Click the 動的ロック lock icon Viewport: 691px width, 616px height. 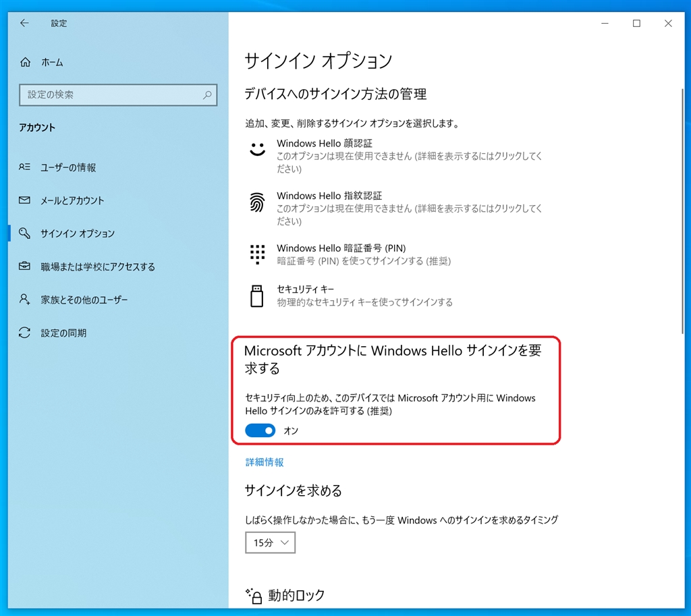point(254,596)
